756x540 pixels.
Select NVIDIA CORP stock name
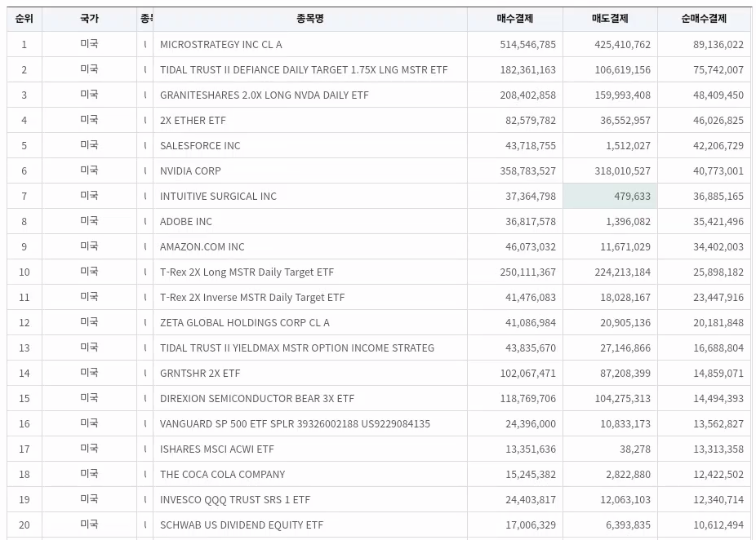[190, 171]
